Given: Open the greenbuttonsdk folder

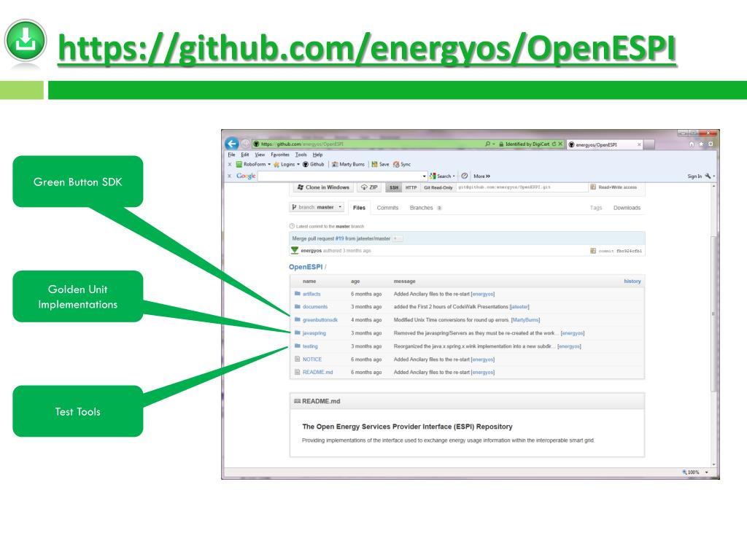Looking at the screenshot, I should click(x=320, y=320).
